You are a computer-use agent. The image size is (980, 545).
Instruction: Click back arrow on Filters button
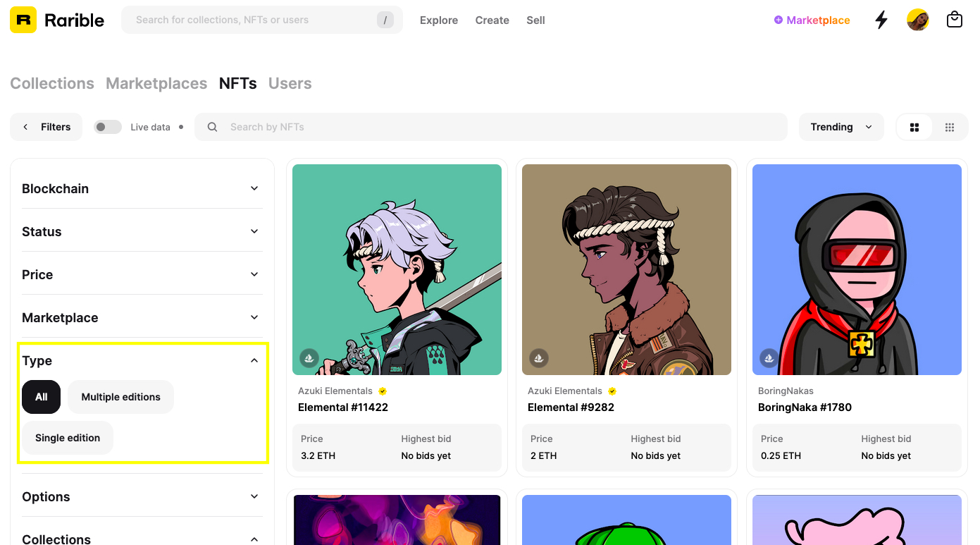click(x=26, y=127)
